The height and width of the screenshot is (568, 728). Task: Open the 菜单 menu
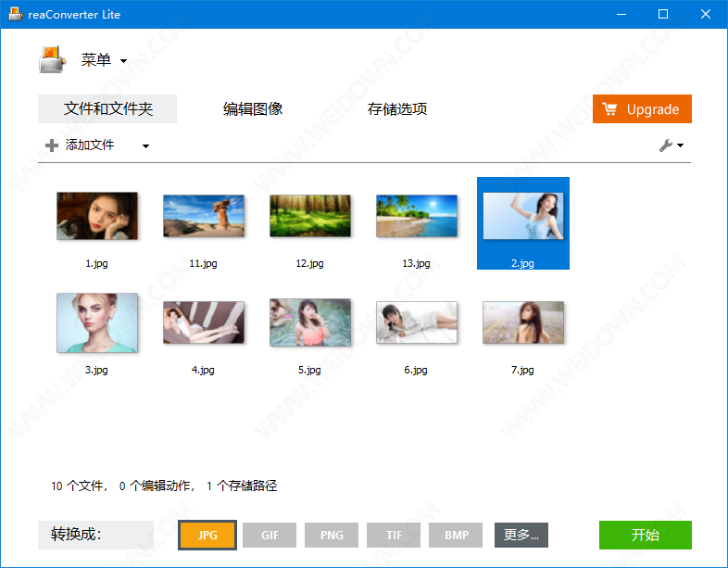pos(96,60)
